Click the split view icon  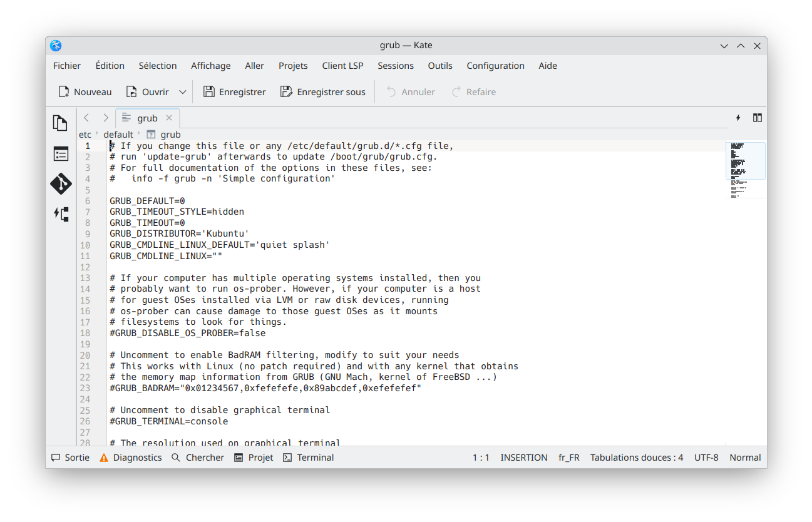(x=758, y=118)
